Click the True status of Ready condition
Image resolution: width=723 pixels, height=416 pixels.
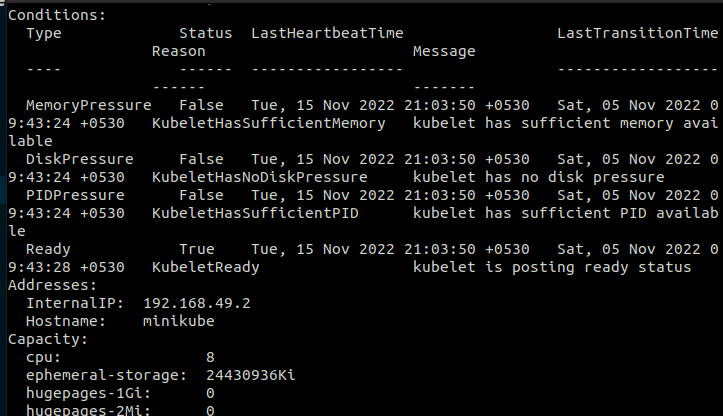(197, 249)
